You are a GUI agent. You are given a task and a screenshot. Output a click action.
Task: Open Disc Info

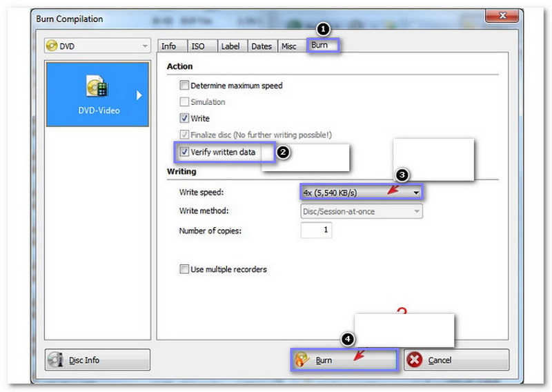(x=97, y=360)
